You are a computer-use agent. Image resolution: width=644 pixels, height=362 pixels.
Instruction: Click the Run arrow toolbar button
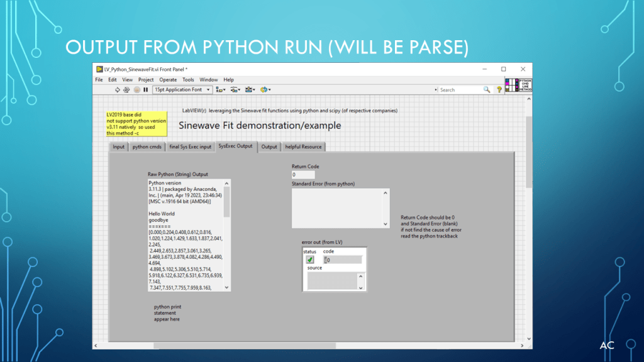[x=117, y=90]
